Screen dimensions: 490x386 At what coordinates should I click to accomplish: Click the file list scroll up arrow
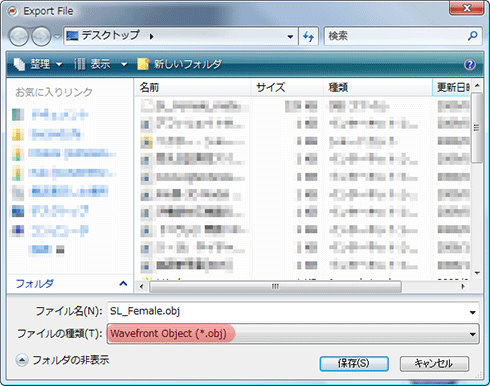point(477,86)
